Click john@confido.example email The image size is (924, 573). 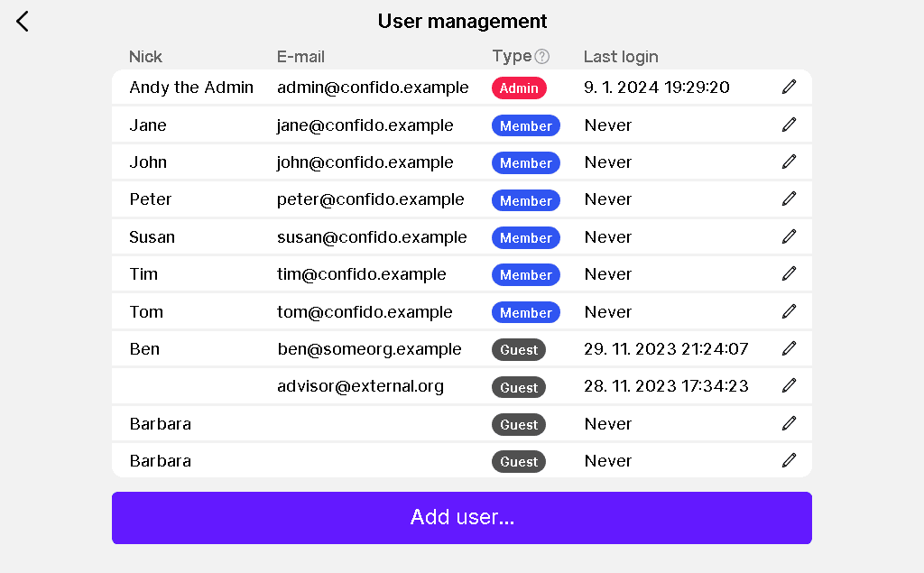coord(365,162)
